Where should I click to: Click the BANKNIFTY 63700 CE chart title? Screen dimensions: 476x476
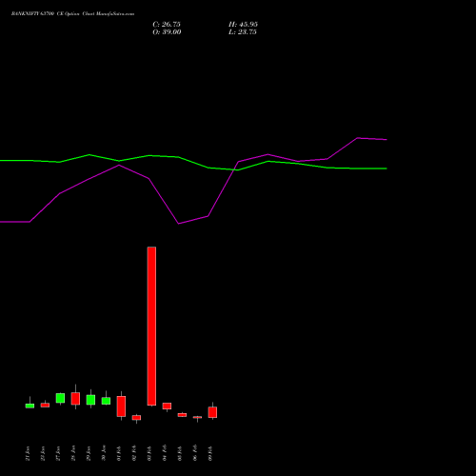pyautogui.click(x=72, y=14)
